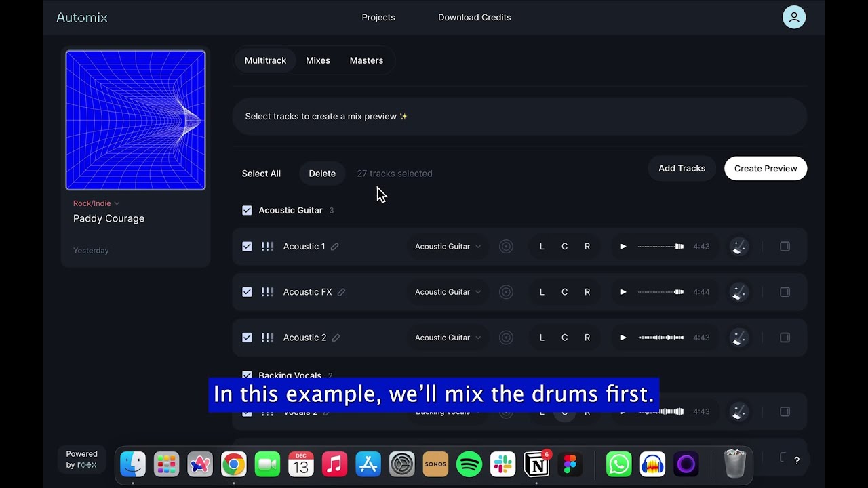Image resolution: width=868 pixels, height=488 pixels.
Task: Open Notion from the dock
Action: [536, 464]
